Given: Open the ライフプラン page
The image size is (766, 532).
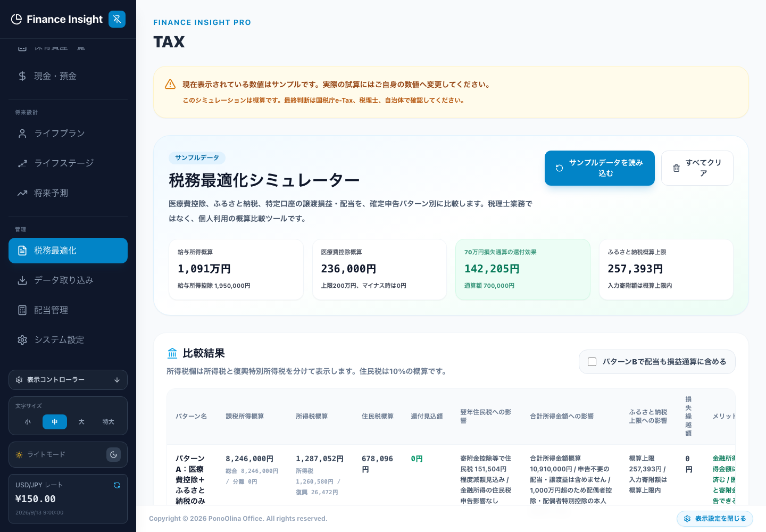Looking at the screenshot, I should click(68, 134).
